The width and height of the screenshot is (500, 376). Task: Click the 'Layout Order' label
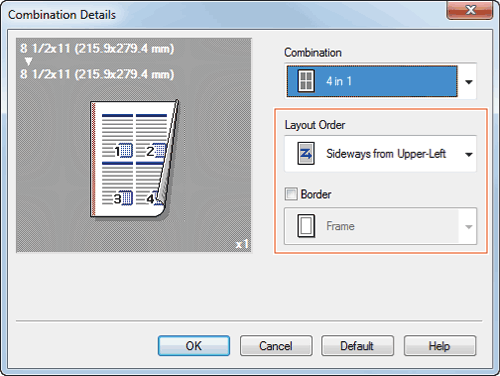pos(315,125)
